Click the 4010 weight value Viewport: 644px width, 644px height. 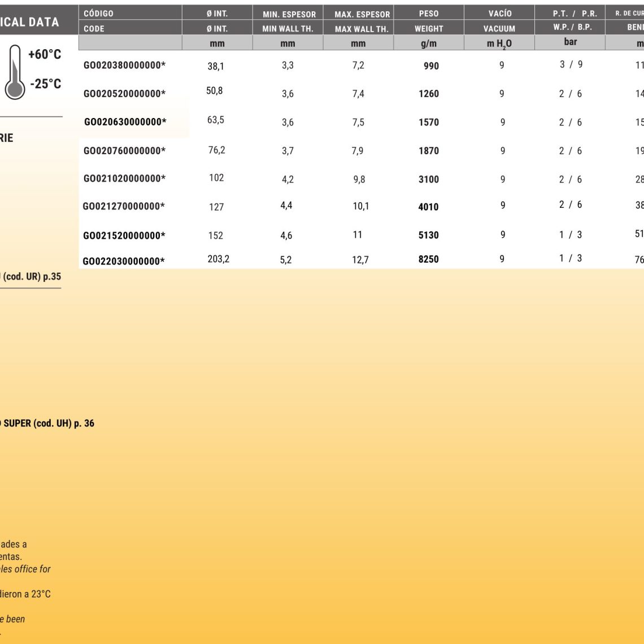pos(428,207)
